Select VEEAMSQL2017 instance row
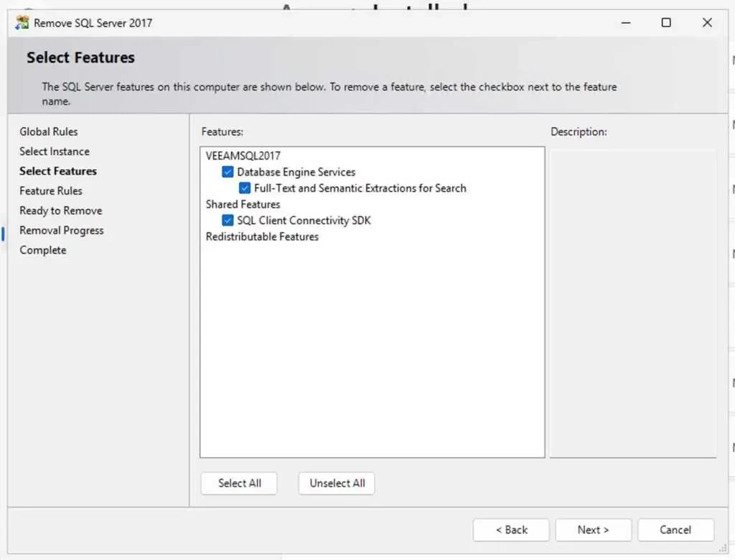 point(243,156)
